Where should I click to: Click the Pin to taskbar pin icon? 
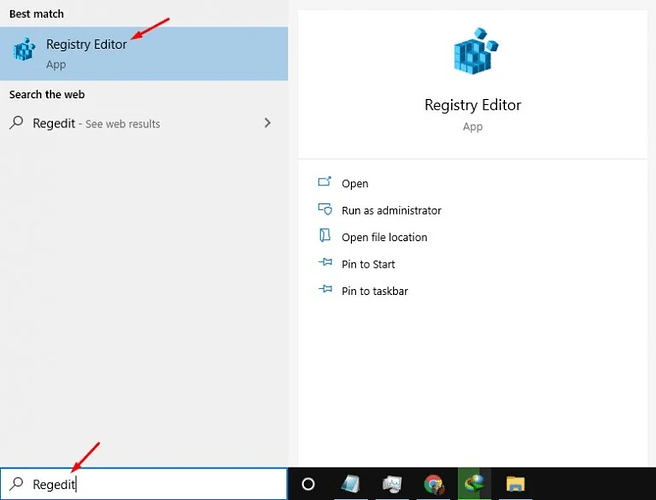point(325,289)
